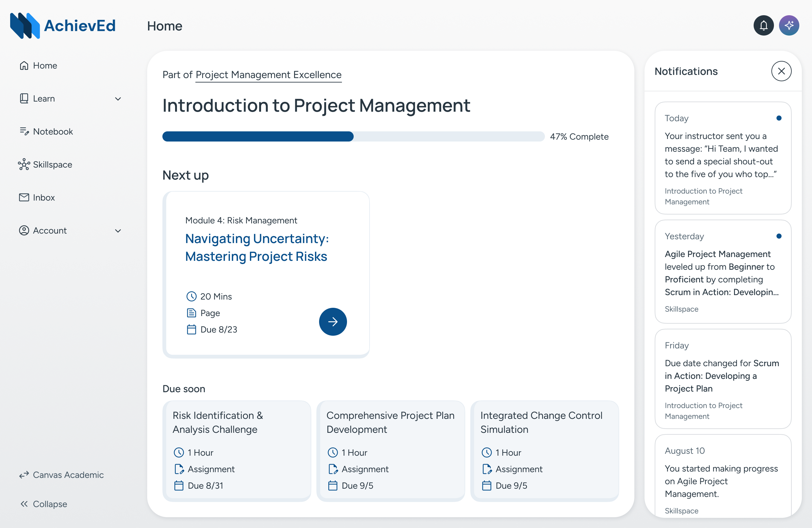Switch to Canvas Academic
The image size is (812, 528).
click(62, 475)
